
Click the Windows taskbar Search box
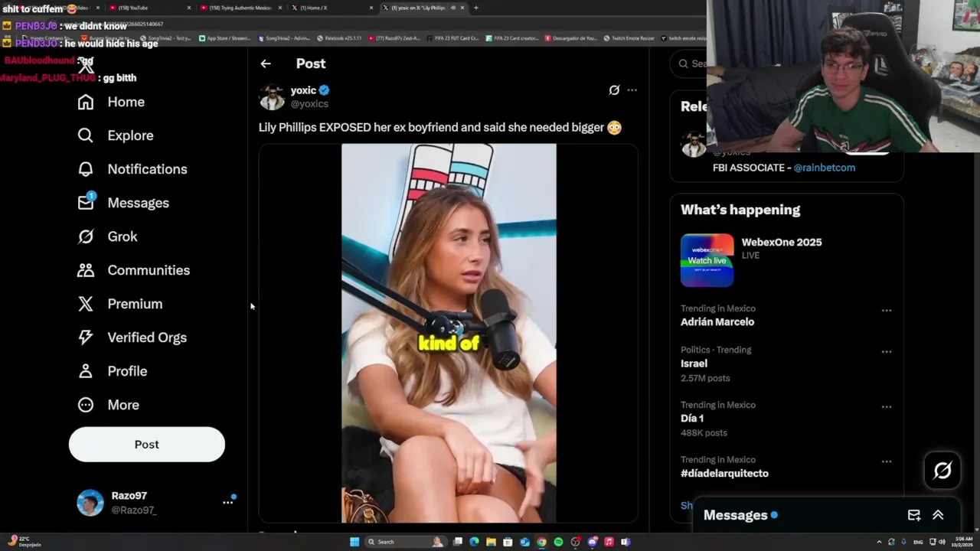coord(406,542)
